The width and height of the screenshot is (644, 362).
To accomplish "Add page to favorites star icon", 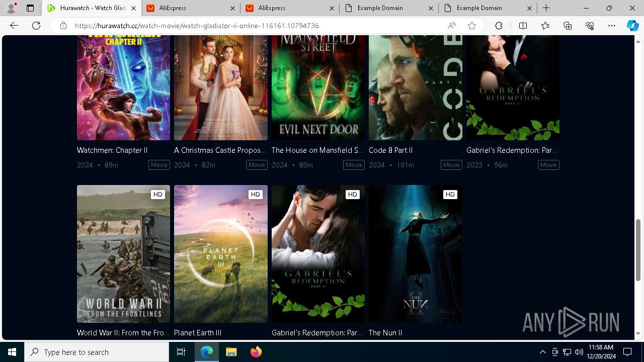I will tap(472, 26).
